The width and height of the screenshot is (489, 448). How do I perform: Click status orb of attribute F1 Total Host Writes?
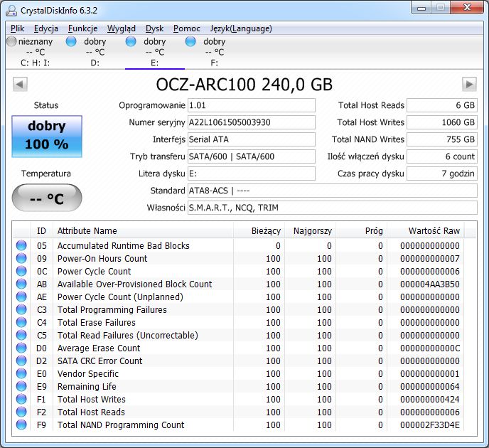click(21, 399)
